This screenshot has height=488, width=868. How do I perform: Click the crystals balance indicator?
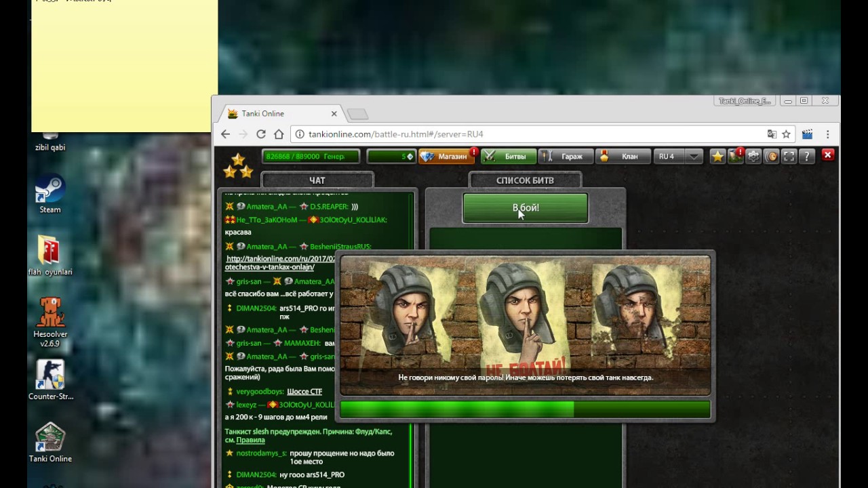[x=391, y=157]
